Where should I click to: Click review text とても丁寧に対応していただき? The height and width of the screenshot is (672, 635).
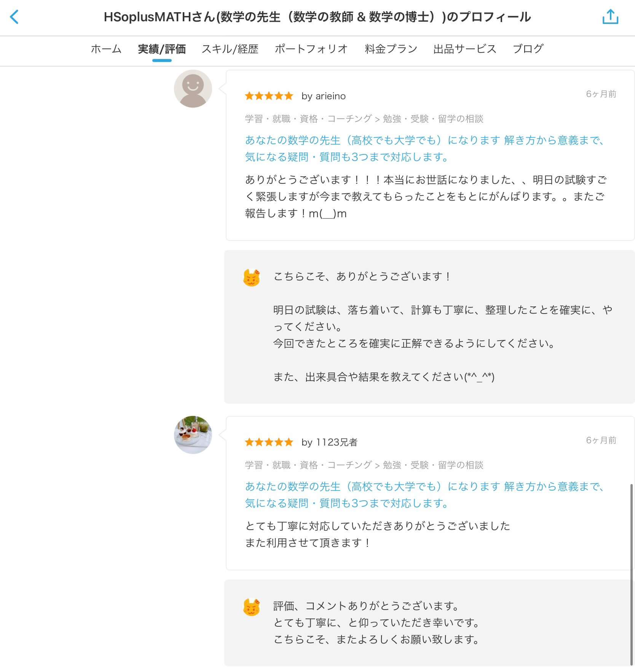378,534
